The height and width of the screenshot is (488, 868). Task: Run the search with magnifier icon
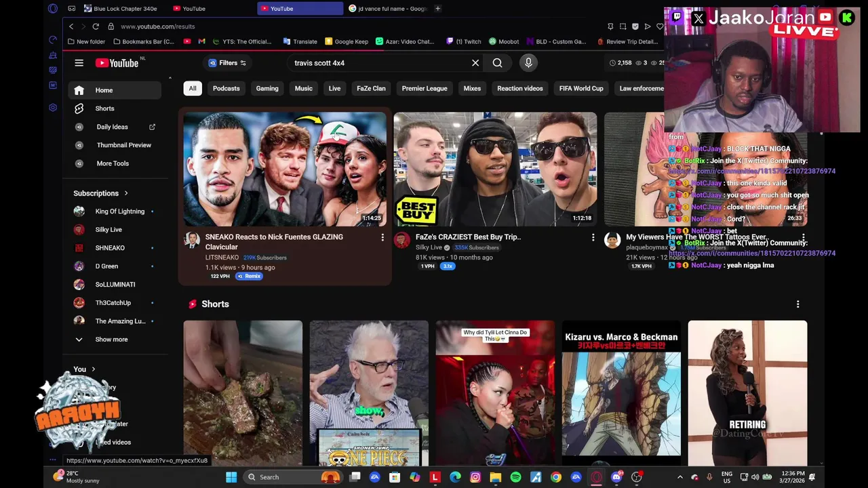point(498,63)
